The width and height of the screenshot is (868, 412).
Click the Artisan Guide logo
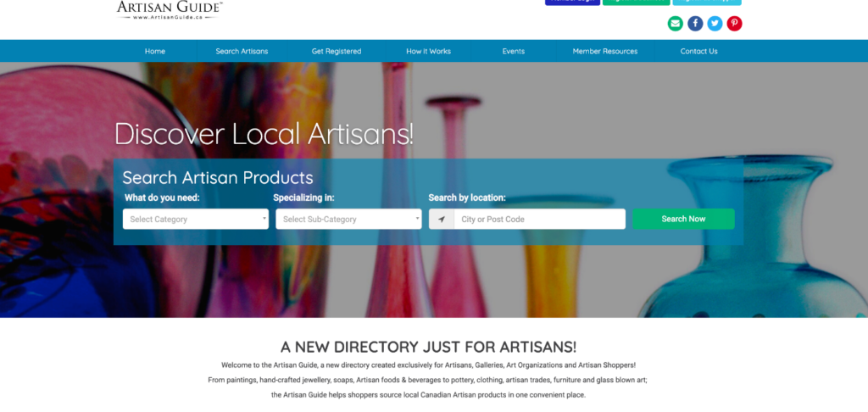tap(170, 10)
